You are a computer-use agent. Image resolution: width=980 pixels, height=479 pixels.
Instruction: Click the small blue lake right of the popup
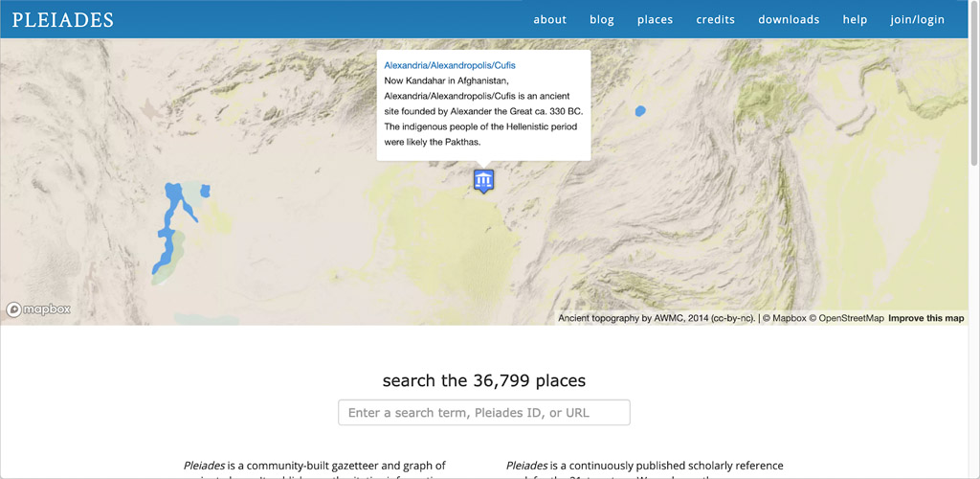(639, 111)
